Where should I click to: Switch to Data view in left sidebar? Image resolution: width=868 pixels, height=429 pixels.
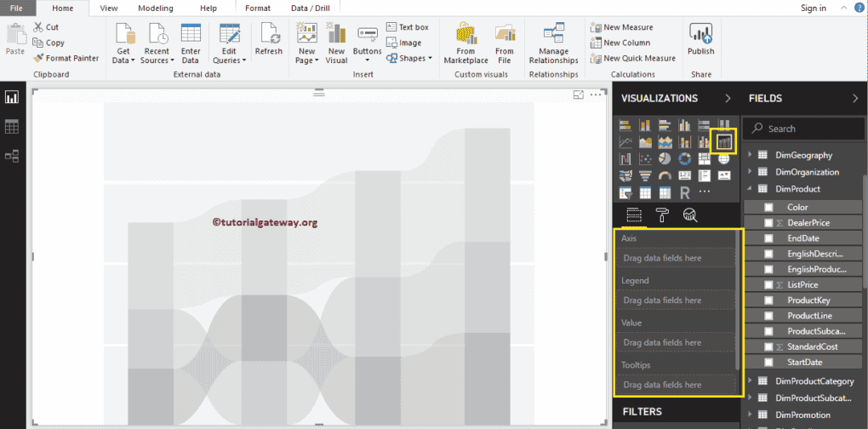coord(12,127)
